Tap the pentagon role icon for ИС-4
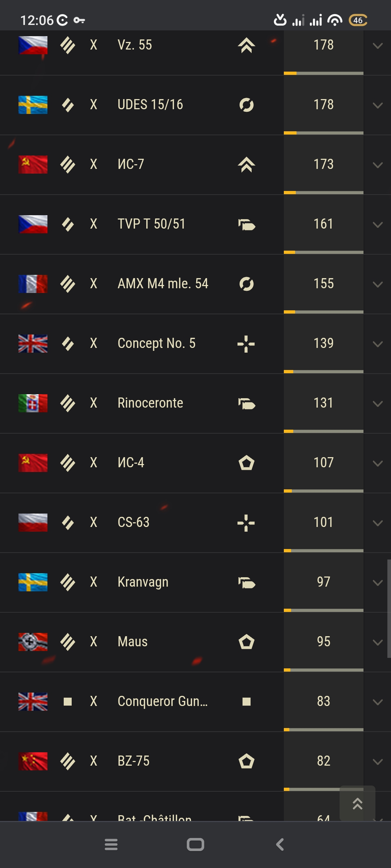Image resolution: width=391 pixels, height=868 pixels. 247,463
